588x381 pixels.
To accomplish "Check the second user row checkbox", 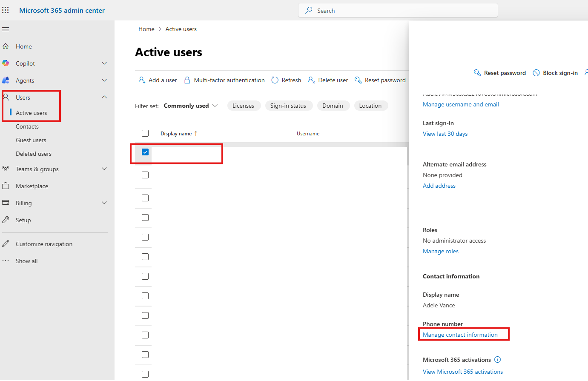I will pyautogui.click(x=145, y=175).
